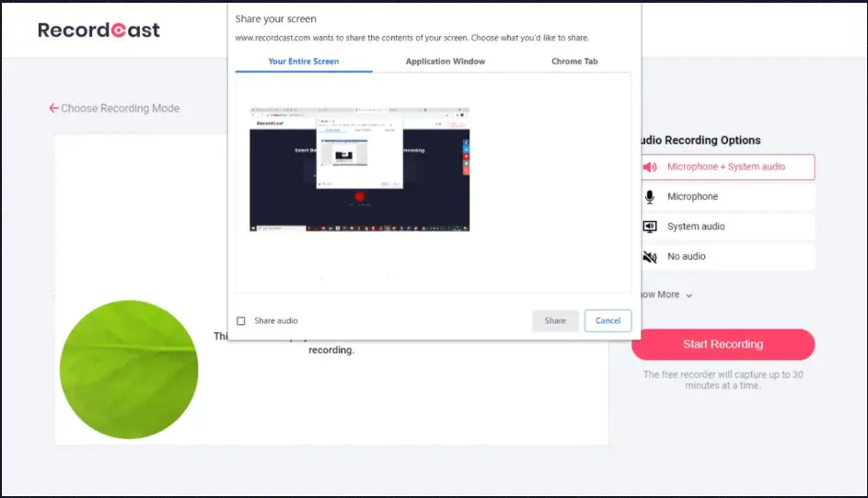Switch to Your Entire Screen tab
Viewport: 868px width, 498px height.
(304, 62)
